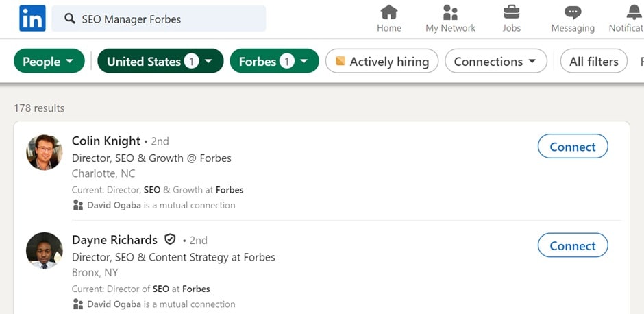Click Colin Knight's profile photo

pyautogui.click(x=45, y=152)
